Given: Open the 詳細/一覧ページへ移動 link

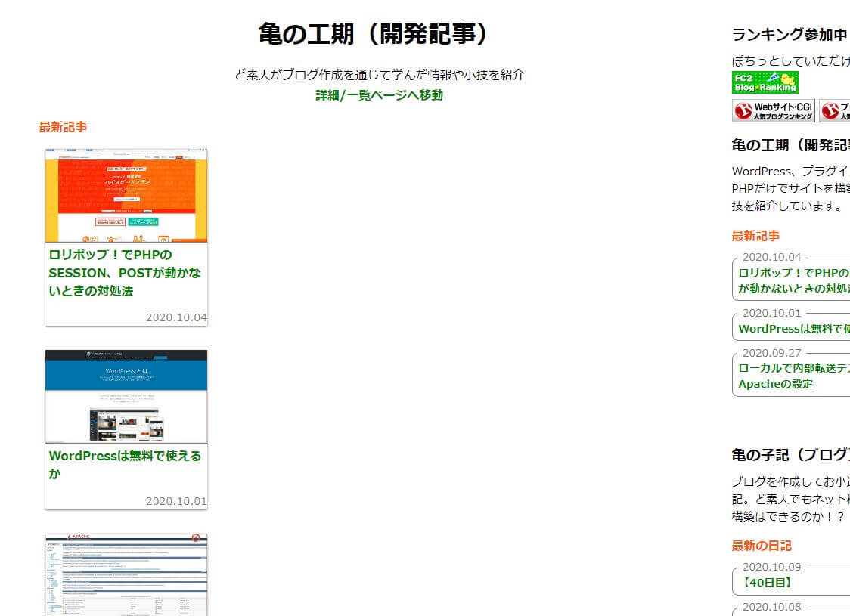Looking at the screenshot, I should (x=377, y=95).
